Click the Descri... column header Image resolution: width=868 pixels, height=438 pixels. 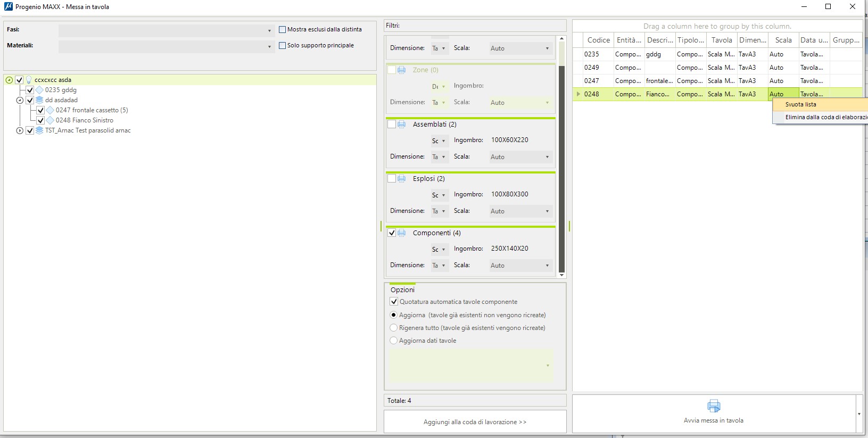(x=660, y=40)
